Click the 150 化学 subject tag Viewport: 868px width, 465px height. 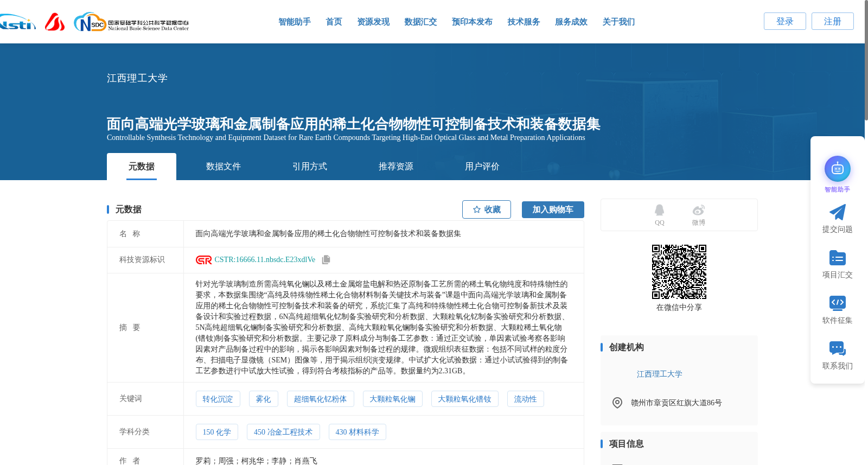pyautogui.click(x=217, y=432)
